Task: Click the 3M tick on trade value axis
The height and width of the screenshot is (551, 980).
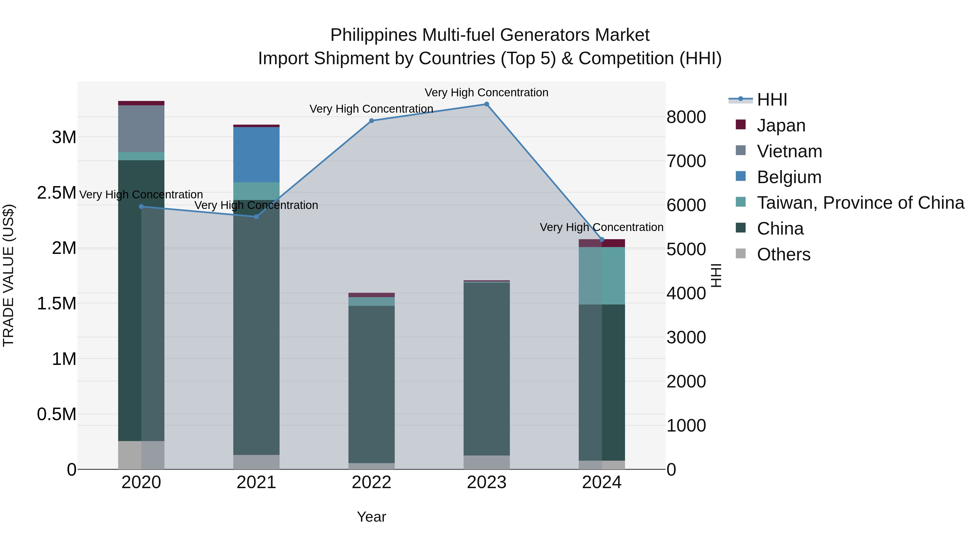Action: [x=64, y=137]
